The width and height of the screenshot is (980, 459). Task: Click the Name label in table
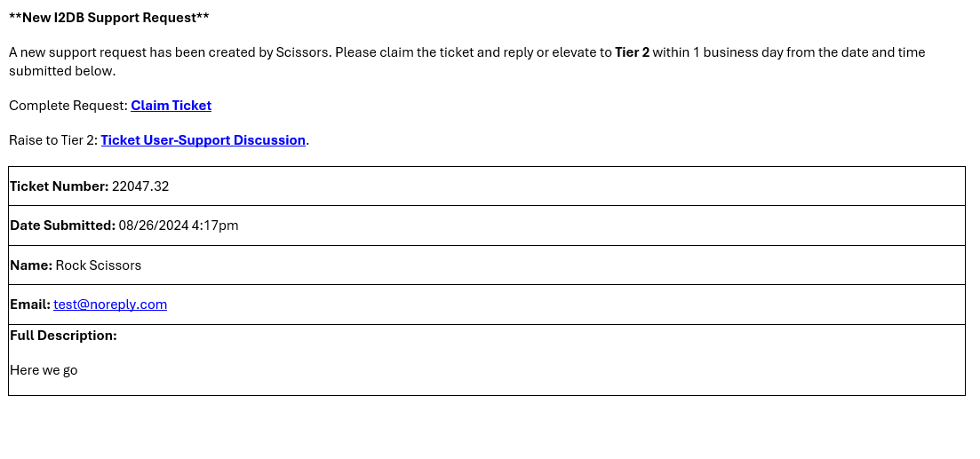click(x=31, y=265)
